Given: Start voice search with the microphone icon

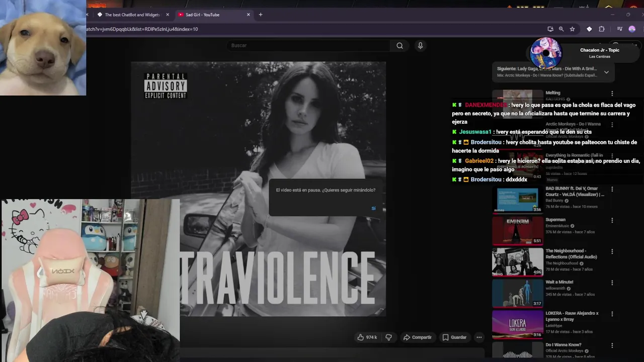Looking at the screenshot, I should [420, 46].
